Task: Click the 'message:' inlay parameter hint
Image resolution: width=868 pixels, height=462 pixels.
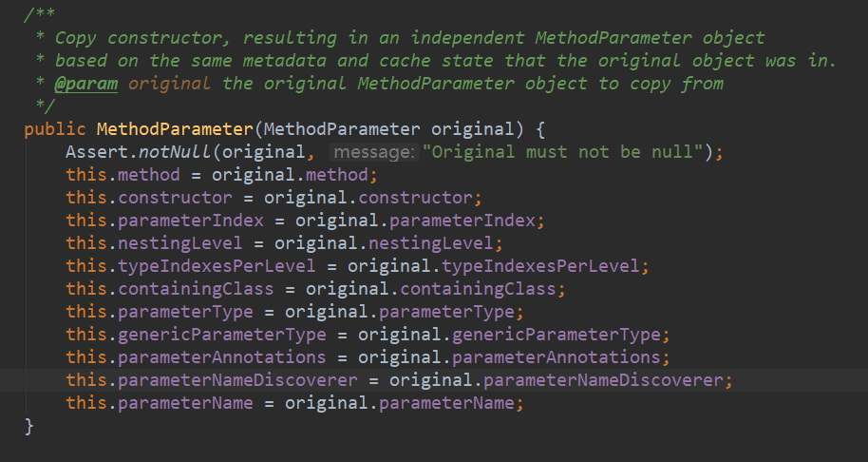Action: (x=372, y=152)
